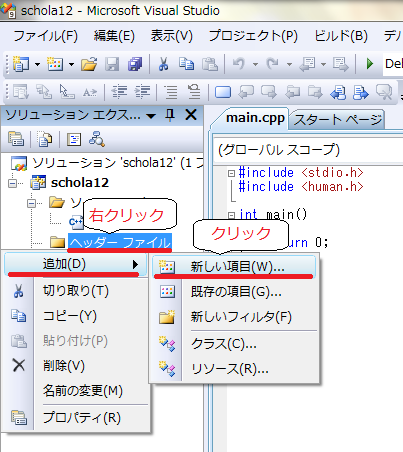Click the Add New Item toolbar icon

[55, 63]
